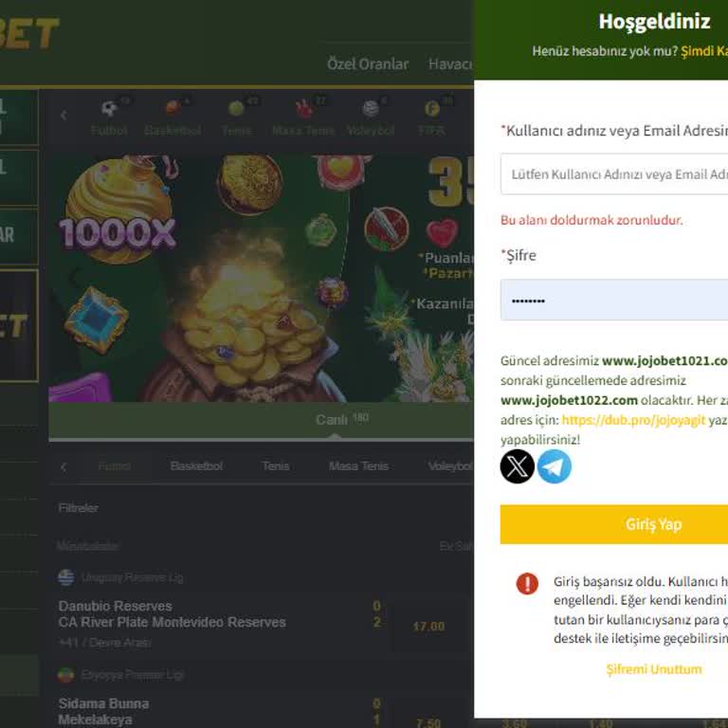Open the X (Twitter) social icon
The image size is (728, 728).
pos(517,466)
